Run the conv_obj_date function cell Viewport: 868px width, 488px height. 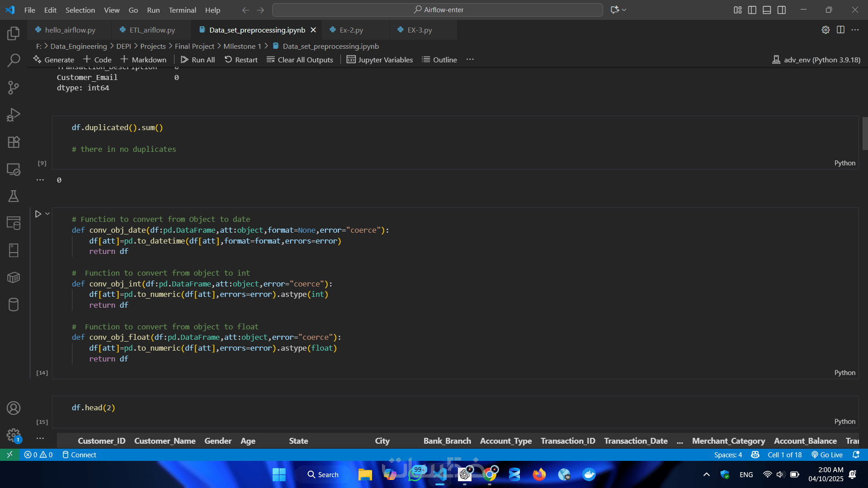pyautogui.click(x=38, y=214)
